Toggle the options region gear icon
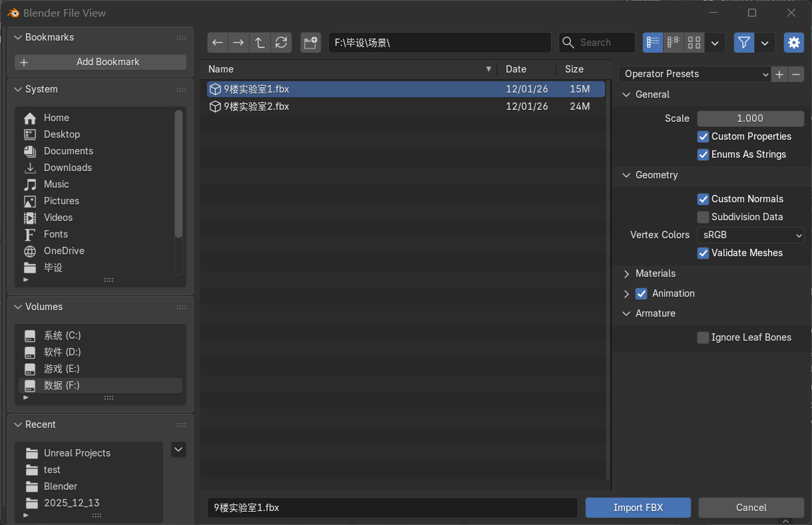Screen dimensions: 812x525 794,43
